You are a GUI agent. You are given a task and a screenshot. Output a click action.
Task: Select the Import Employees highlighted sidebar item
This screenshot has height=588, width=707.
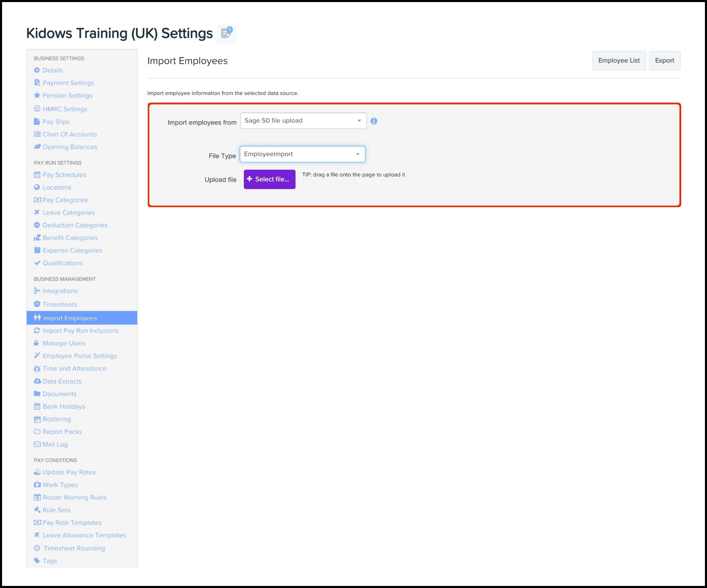pyautogui.click(x=69, y=318)
